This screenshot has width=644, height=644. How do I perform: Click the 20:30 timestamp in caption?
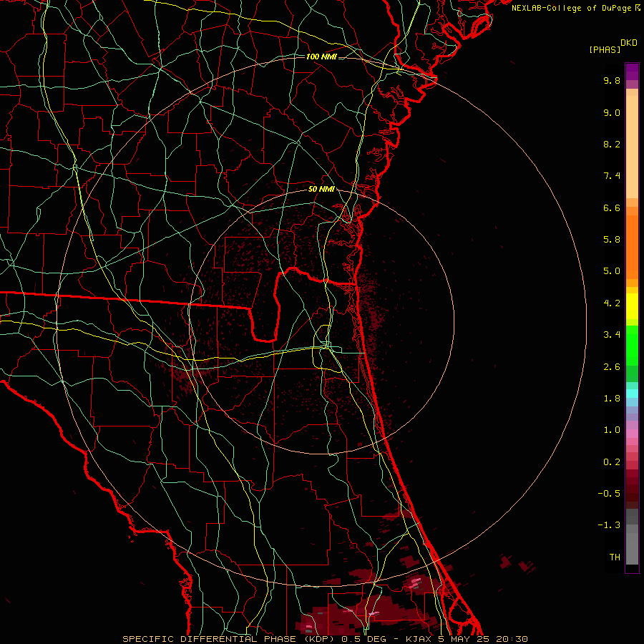click(x=512, y=639)
